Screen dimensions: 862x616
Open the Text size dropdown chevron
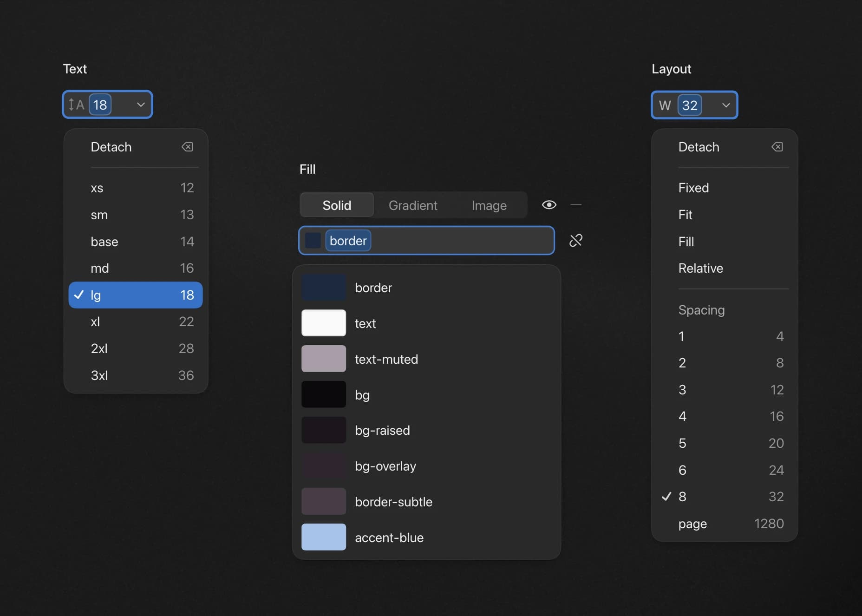140,105
